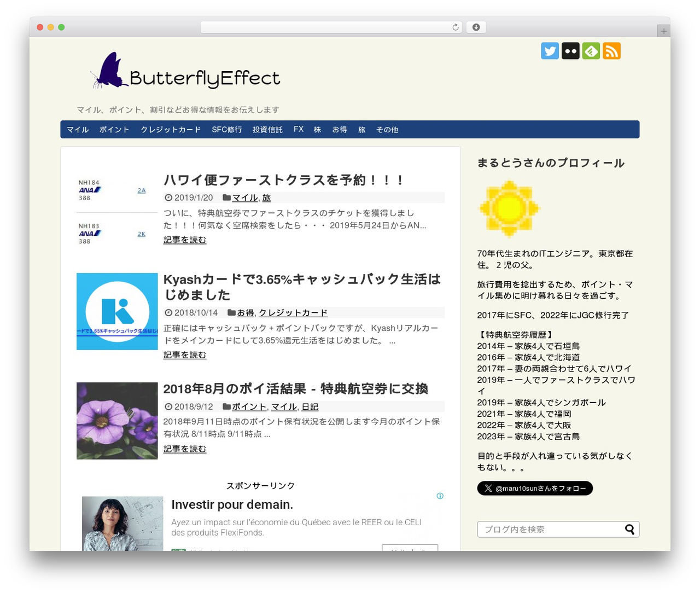Click the sun profile avatar
Screen dimensions: 700x593
(x=509, y=208)
